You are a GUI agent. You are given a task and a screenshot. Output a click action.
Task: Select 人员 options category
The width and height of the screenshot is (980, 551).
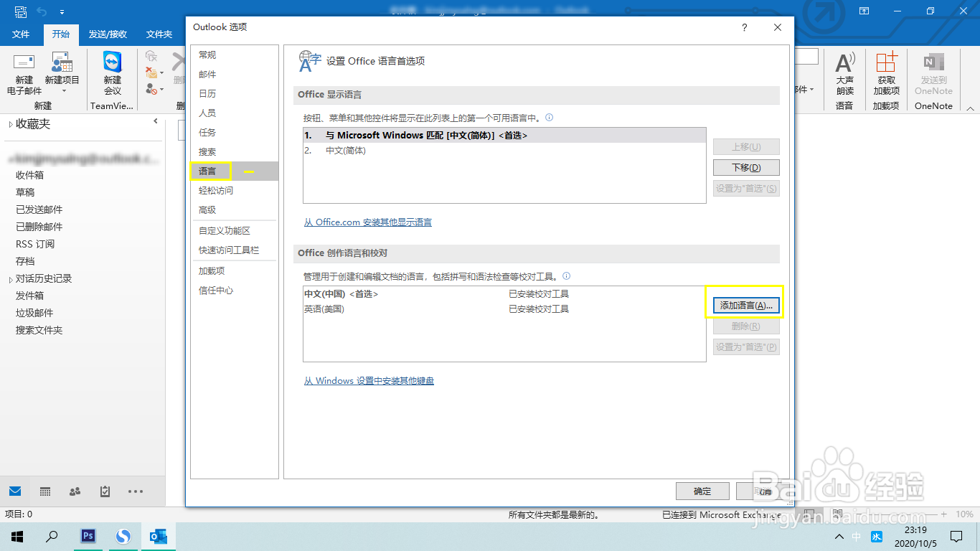click(234, 113)
